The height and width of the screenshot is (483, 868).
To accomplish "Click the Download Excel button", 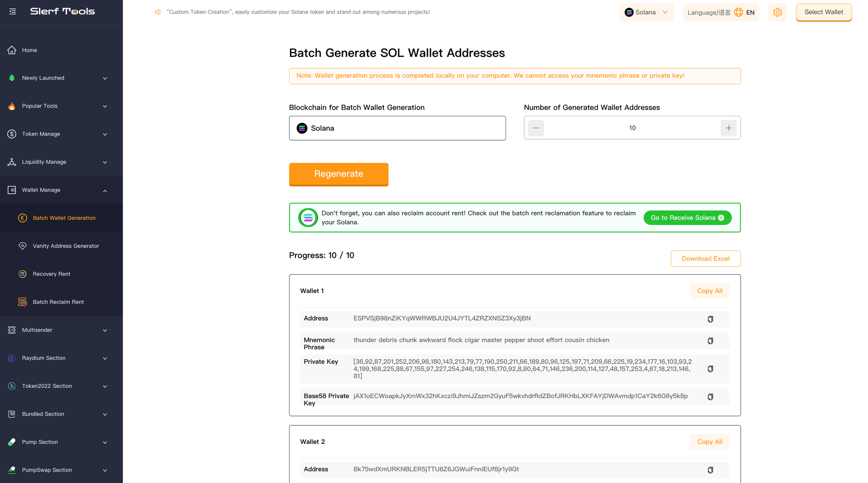I will (x=705, y=259).
